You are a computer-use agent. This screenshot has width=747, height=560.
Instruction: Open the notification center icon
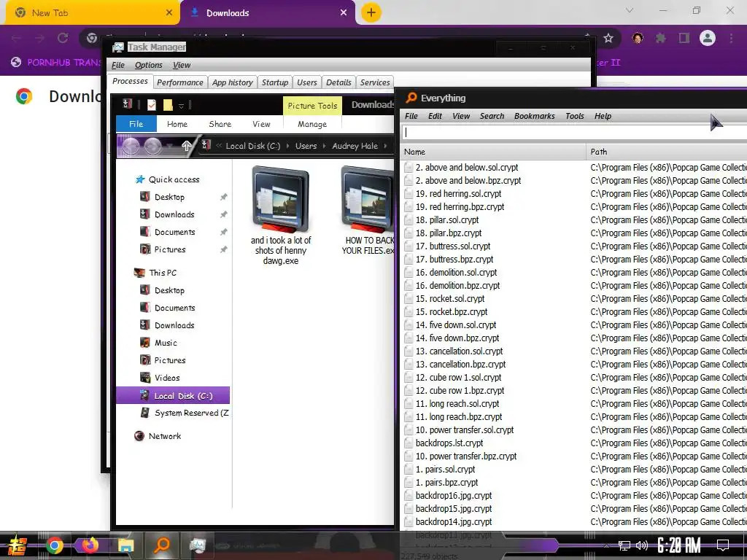click(x=723, y=545)
